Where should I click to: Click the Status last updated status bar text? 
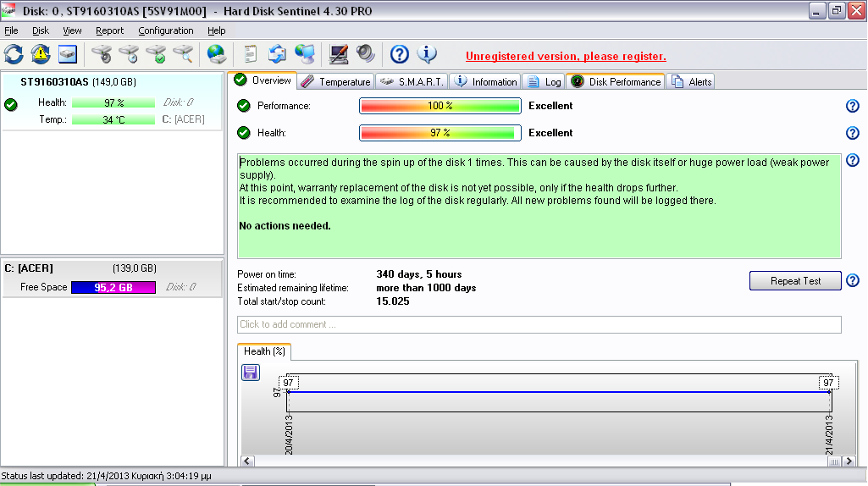coord(106,476)
